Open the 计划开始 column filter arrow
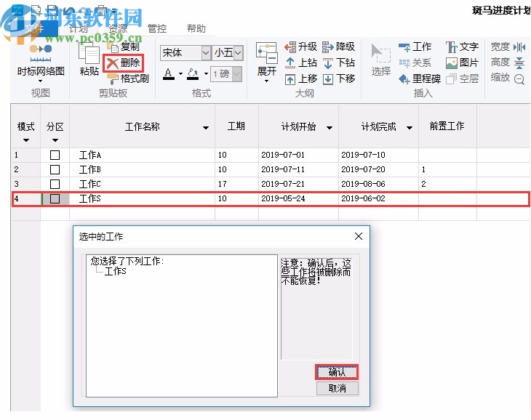 pyautogui.click(x=330, y=128)
